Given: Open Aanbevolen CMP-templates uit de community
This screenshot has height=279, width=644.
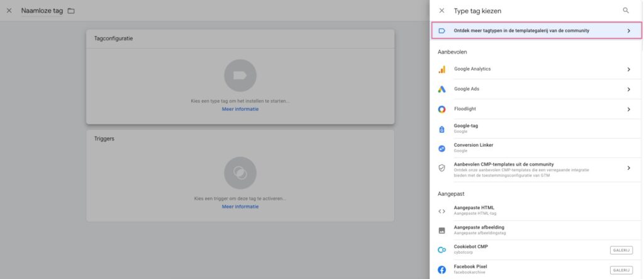Looking at the screenshot, I should pos(536,169).
